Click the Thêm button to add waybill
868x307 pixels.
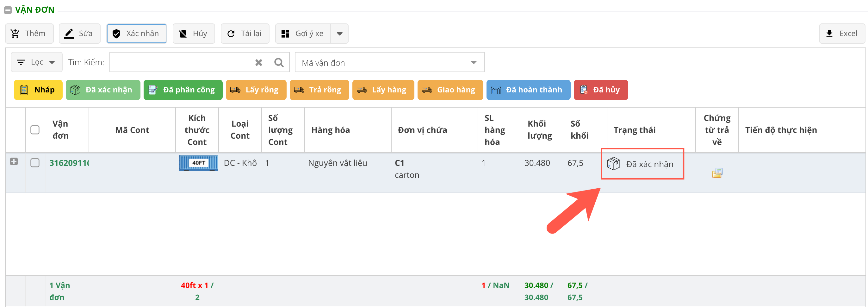[29, 33]
